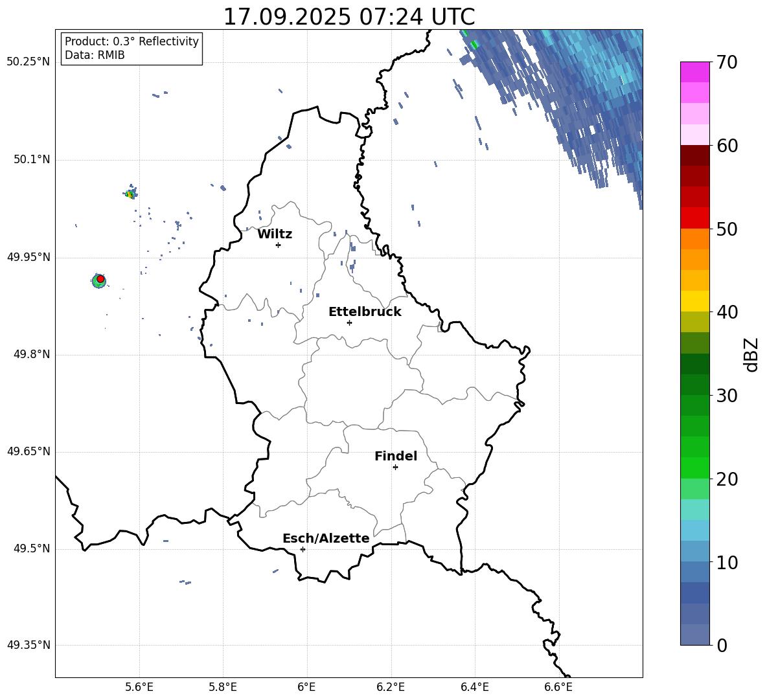Image resolution: width=767 pixels, height=700 pixels.
Task: Click the cross marker below Esch/Alzette
Action: 303,549
